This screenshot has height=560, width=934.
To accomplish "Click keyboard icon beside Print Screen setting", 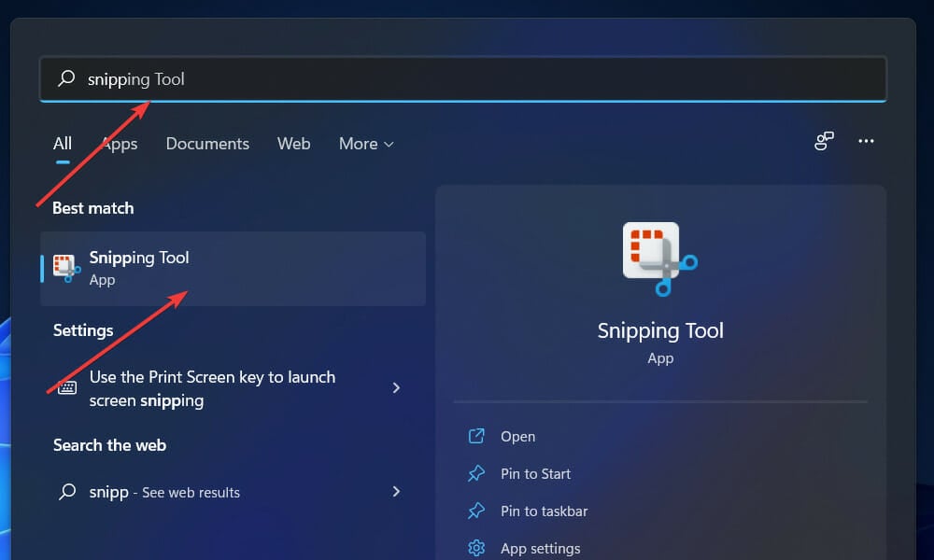I will pos(67,388).
